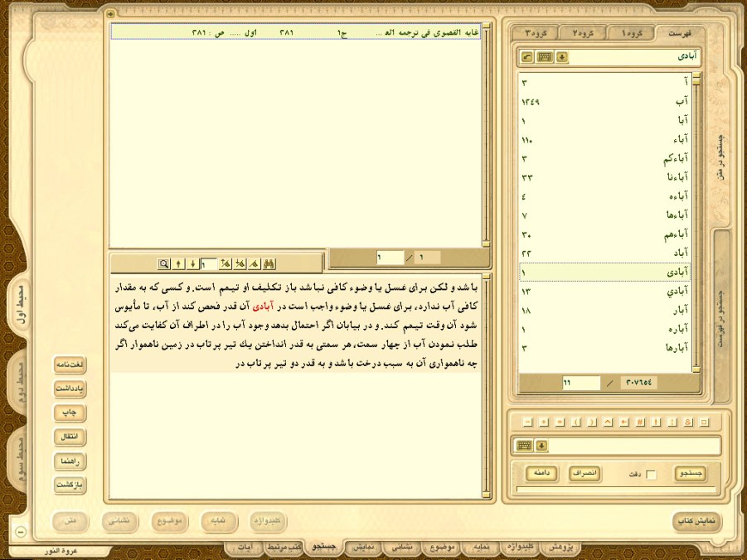Click the انصراف cancel button
Screen dimensions: 747x560
586,473
